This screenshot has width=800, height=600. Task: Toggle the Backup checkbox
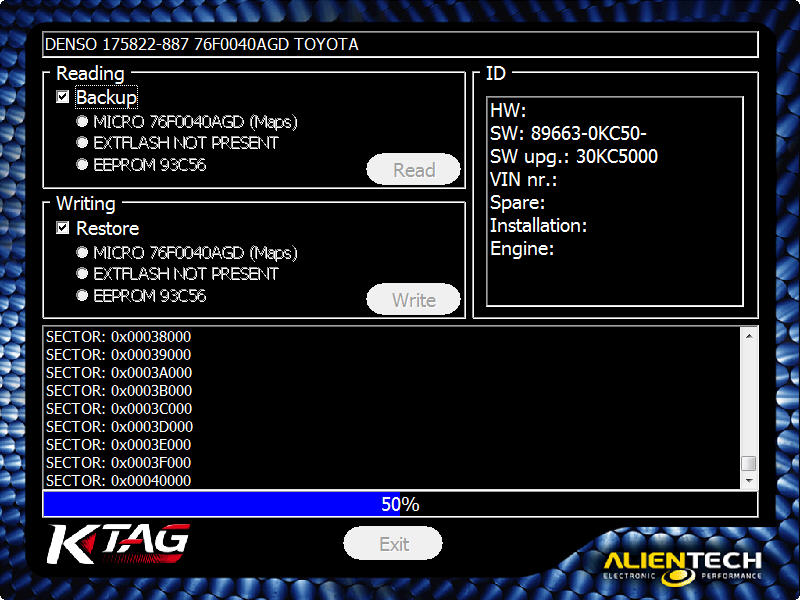tap(63, 97)
